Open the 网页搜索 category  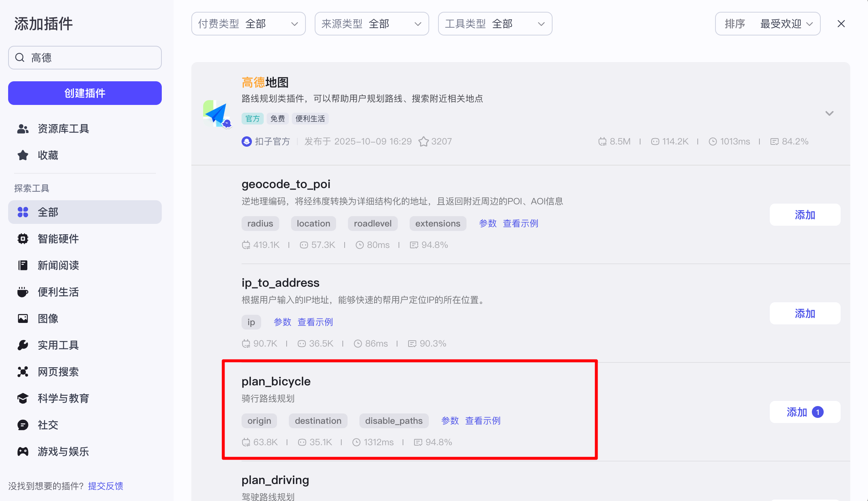pyautogui.click(x=58, y=372)
